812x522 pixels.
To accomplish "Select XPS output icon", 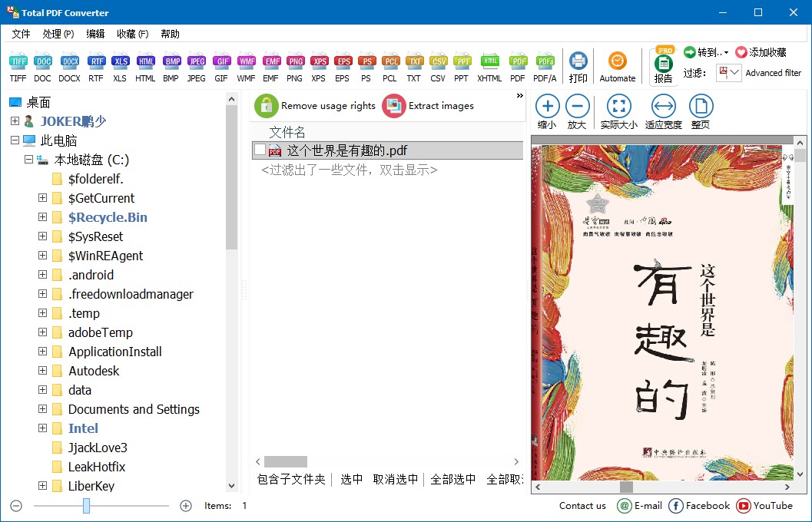I will [319, 68].
